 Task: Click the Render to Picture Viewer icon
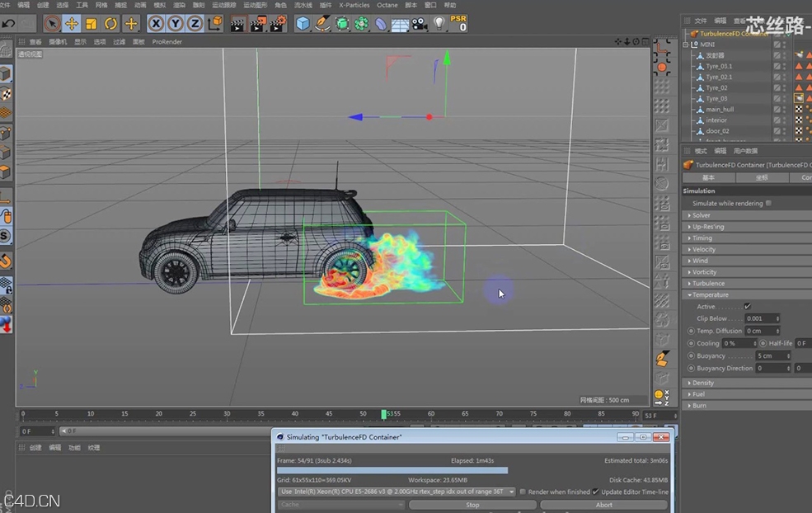[x=256, y=25]
